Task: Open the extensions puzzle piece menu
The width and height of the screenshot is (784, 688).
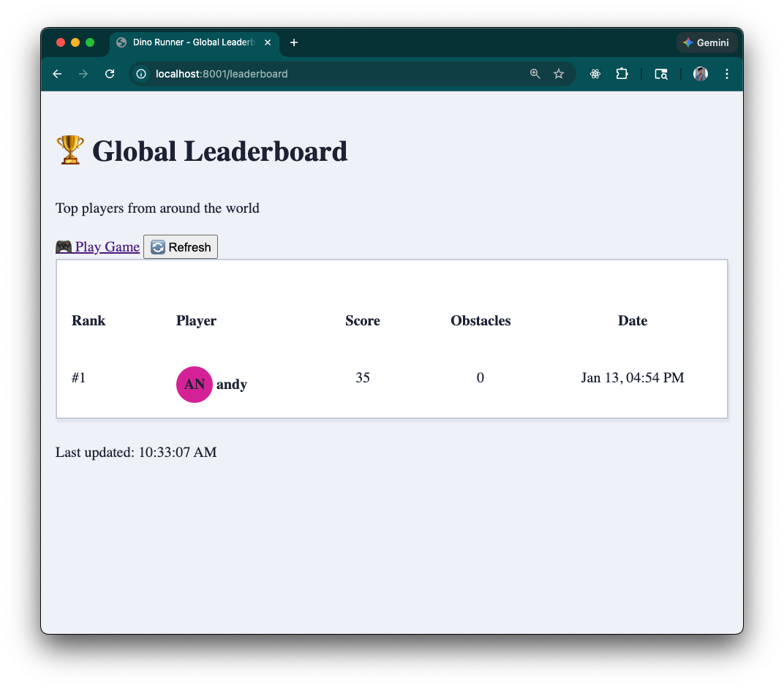Action: [622, 74]
